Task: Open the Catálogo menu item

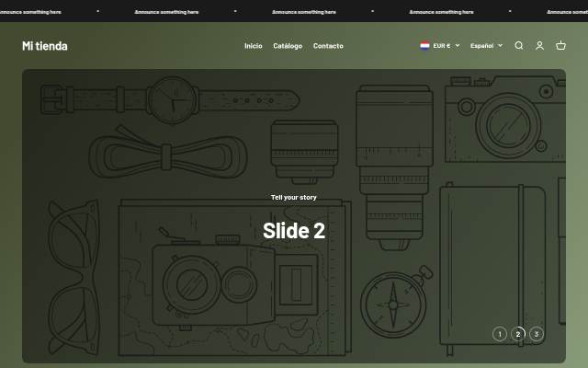Action: pyautogui.click(x=288, y=46)
